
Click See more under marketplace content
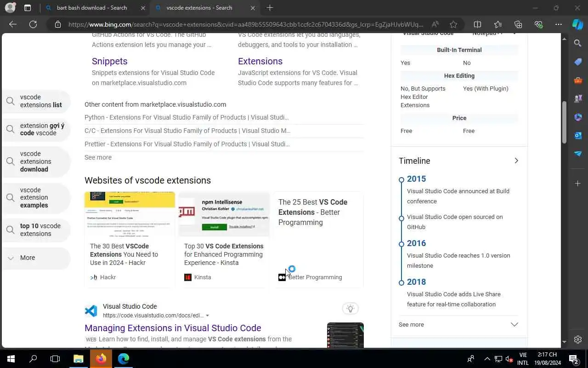[98, 157]
